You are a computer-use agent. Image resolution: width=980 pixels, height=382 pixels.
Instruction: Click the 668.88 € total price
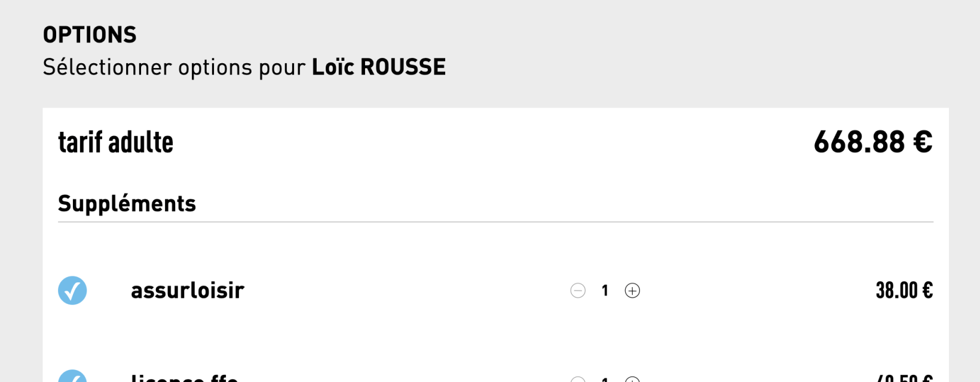click(x=872, y=143)
